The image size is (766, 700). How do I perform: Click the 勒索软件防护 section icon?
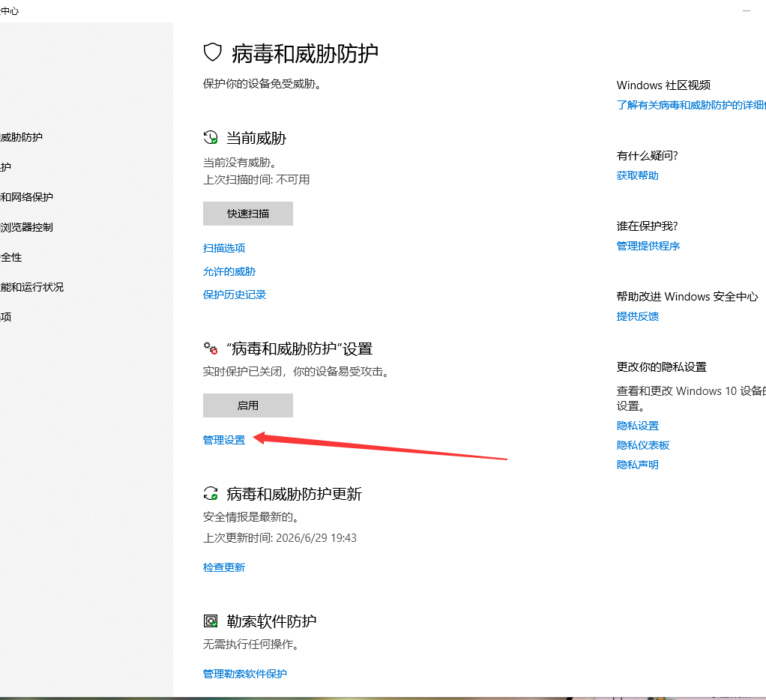211,621
